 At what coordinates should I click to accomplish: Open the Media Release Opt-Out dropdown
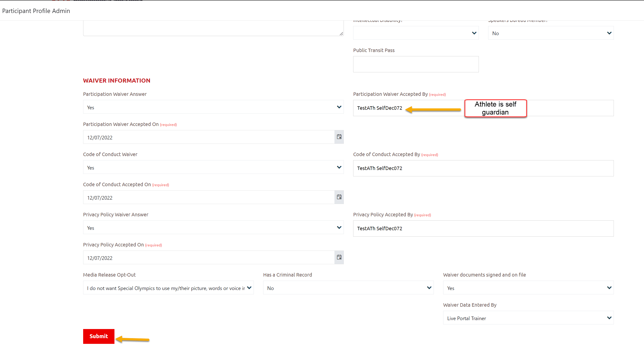click(x=168, y=287)
